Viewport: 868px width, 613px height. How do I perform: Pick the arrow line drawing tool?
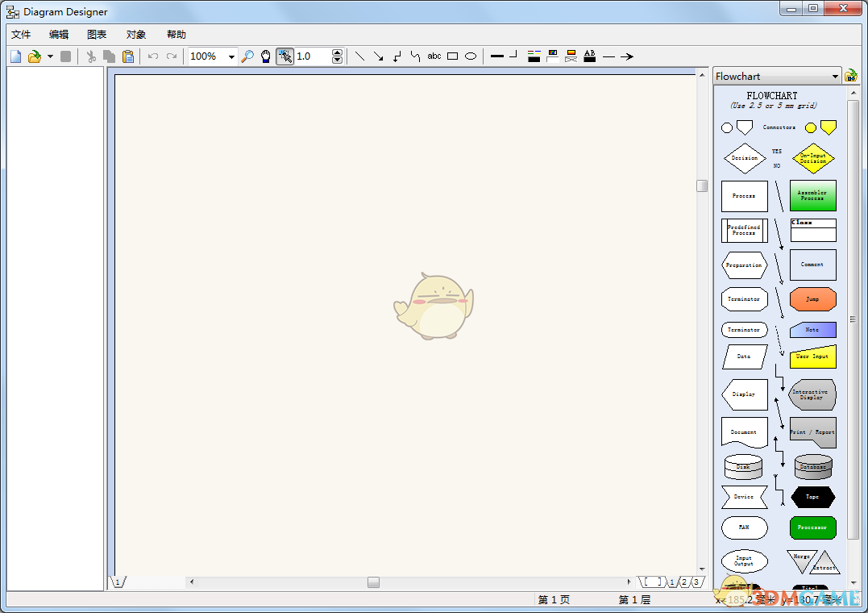(x=378, y=56)
